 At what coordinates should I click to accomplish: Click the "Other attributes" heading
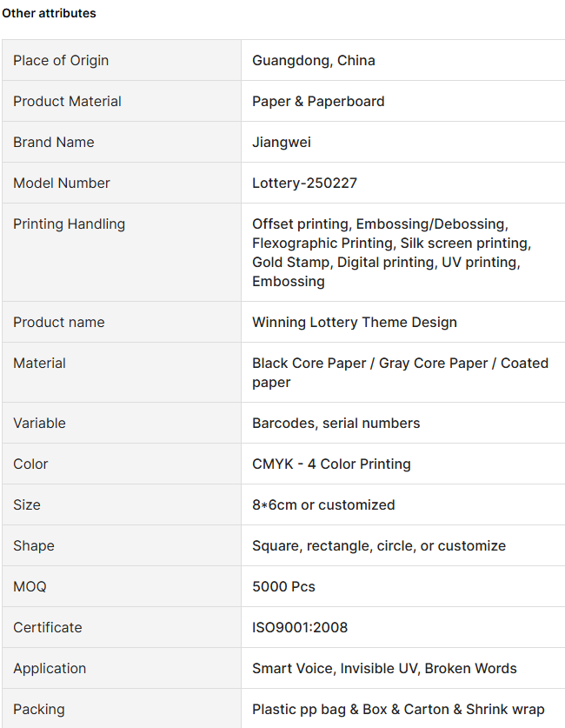pyautogui.click(x=49, y=13)
